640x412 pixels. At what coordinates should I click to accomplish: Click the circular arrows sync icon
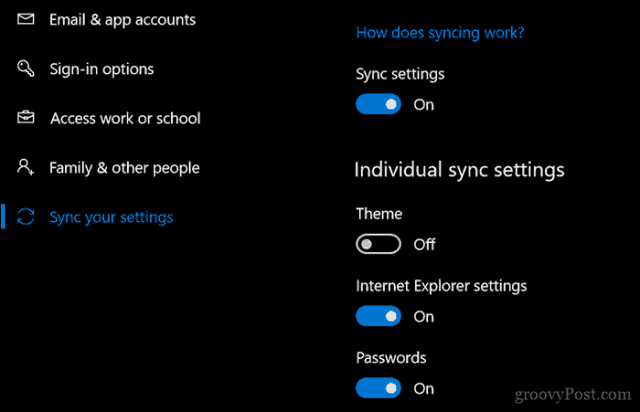coord(26,216)
